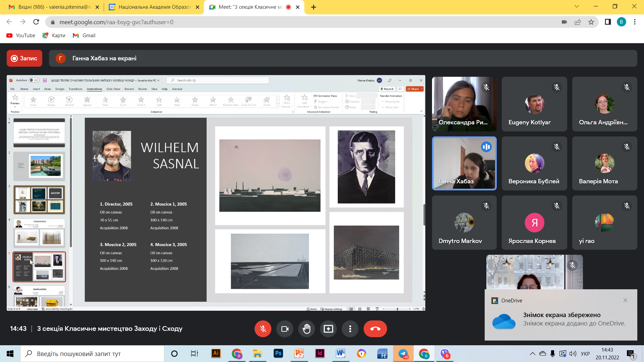Viewport: 644px width, 362px height.
Task: Click the share page icon in address bar
Action: tap(578, 22)
